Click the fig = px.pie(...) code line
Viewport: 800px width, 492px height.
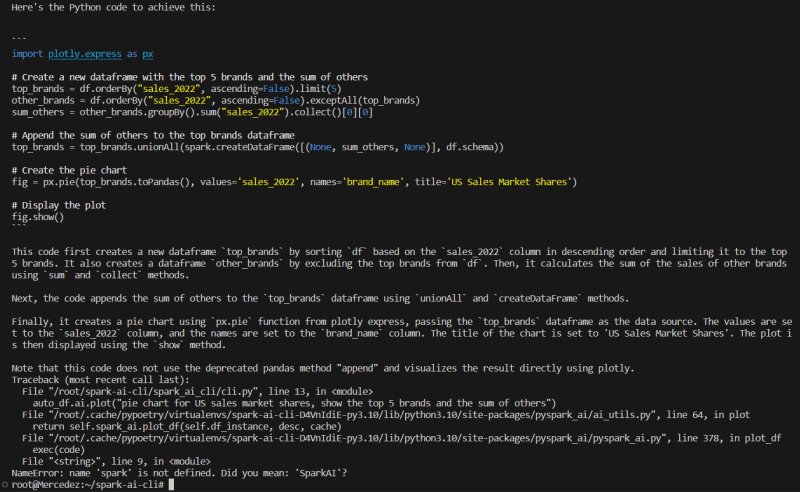click(x=294, y=182)
